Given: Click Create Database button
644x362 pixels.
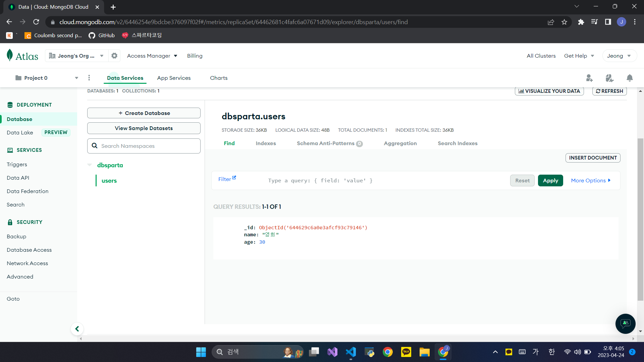Looking at the screenshot, I should click(x=144, y=113).
